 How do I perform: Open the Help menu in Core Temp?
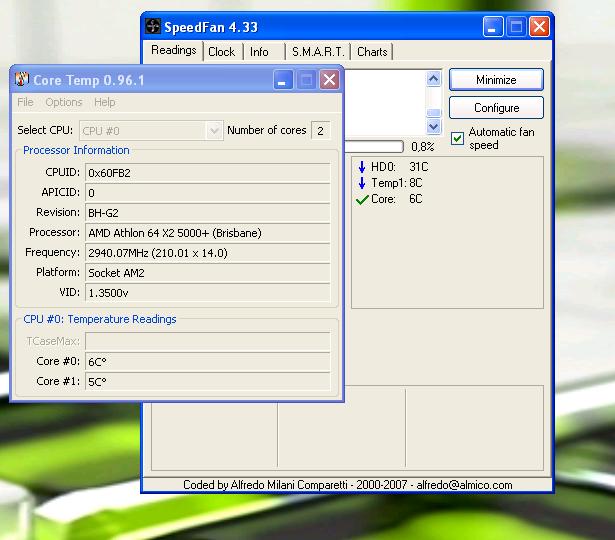[105, 102]
